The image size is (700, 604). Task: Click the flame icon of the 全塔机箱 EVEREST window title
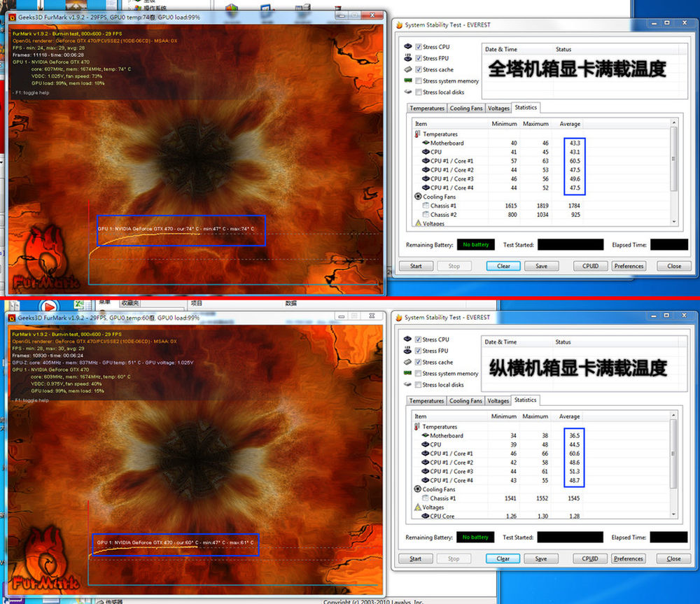pos(400,25)
